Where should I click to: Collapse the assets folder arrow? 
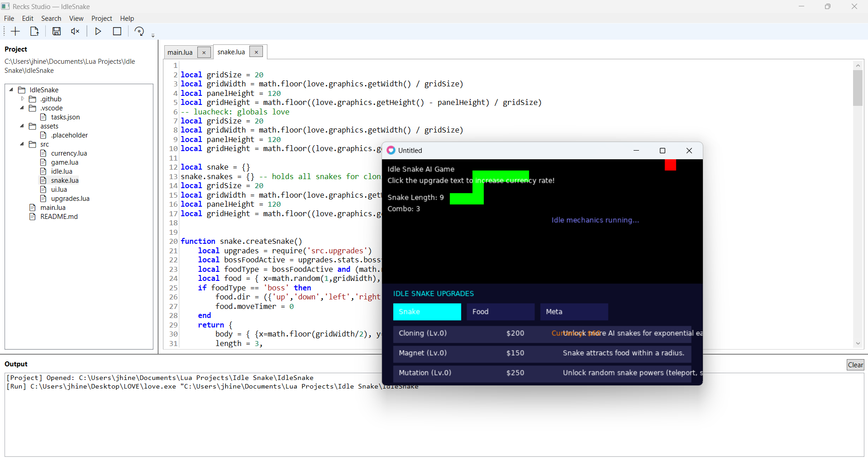22,126
